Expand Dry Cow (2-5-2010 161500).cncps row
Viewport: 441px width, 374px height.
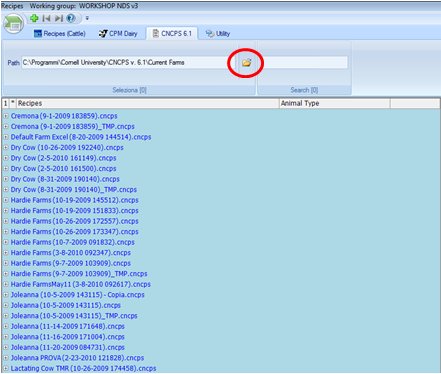point(6,169)
